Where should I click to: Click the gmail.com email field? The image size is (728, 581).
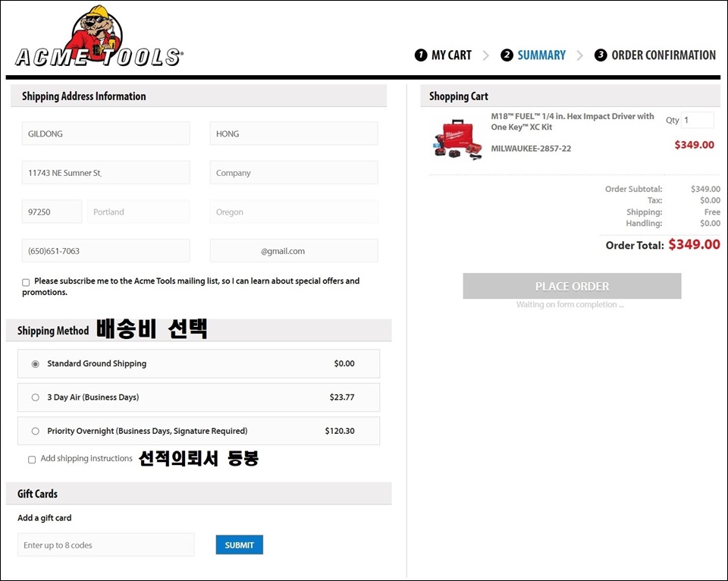tap(294, 251)
